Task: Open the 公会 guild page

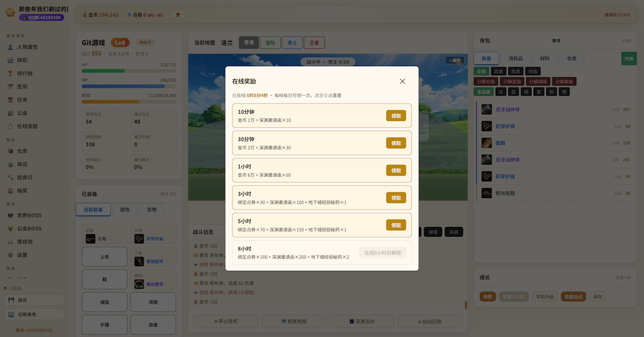Action: 35,113
